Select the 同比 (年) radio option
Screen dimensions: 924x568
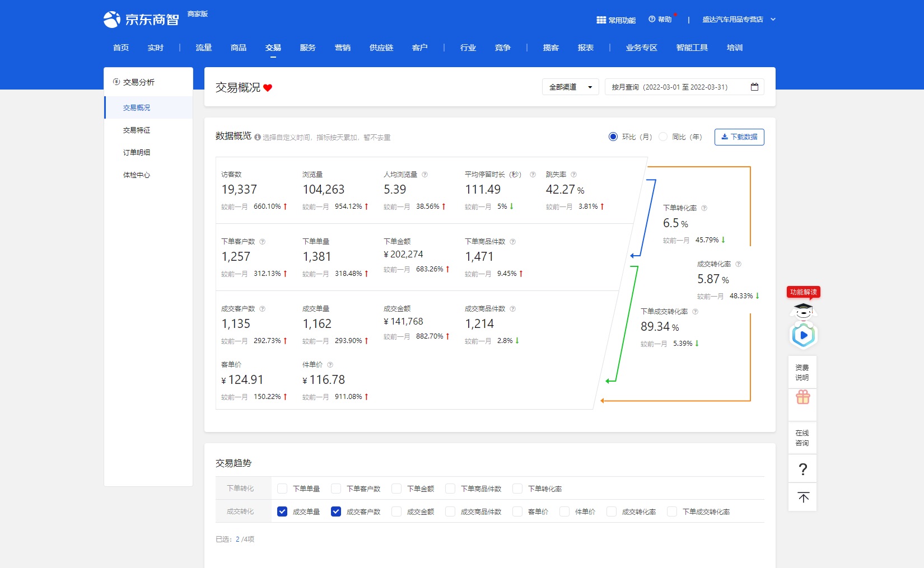663,137
